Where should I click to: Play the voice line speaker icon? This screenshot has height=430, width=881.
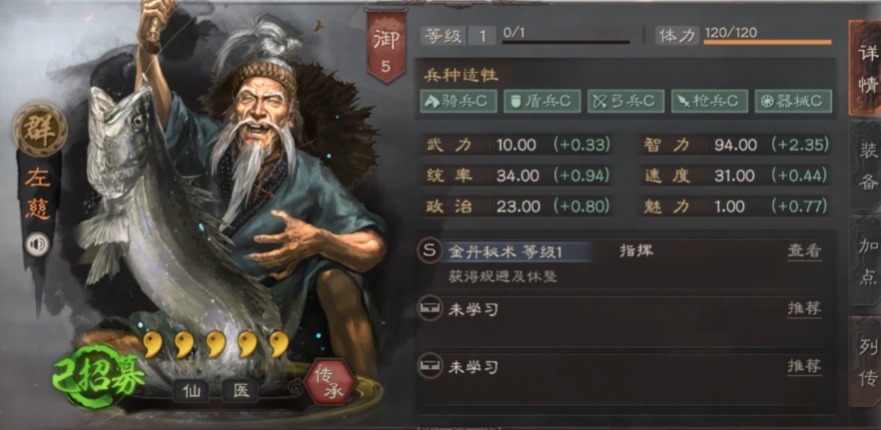37,245
